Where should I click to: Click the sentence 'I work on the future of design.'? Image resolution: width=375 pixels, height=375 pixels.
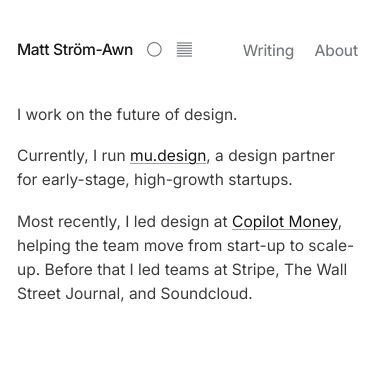tap(127, 115)
